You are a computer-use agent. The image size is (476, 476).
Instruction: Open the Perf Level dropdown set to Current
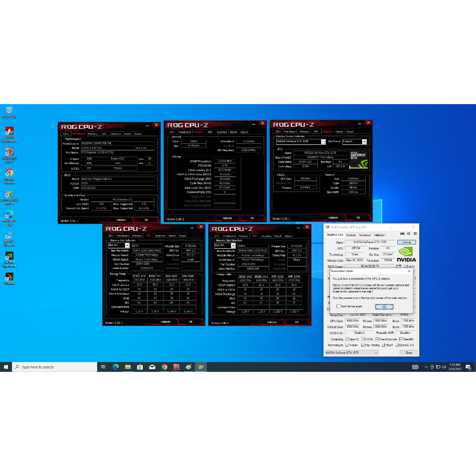(x=364, y=142)
